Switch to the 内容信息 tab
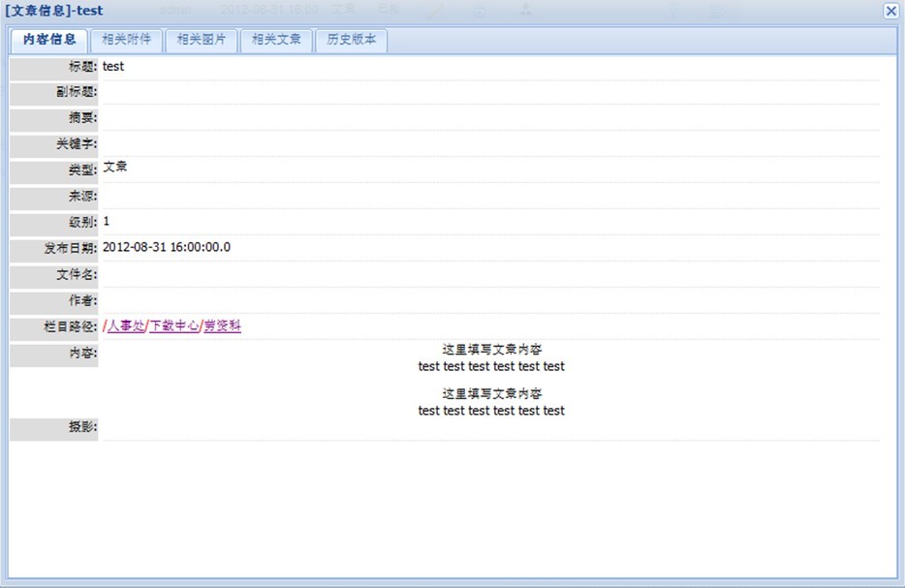The image size is (905, 588). pos(49,41)
